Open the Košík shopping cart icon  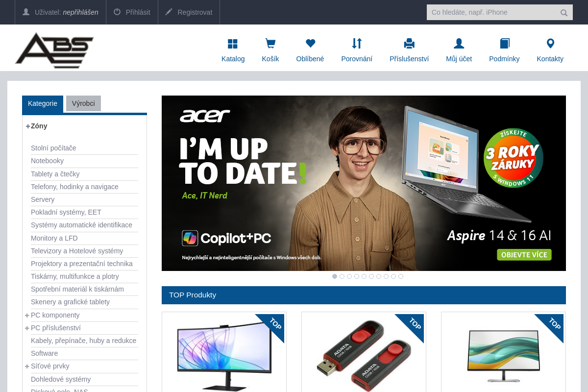coord(270,44)
